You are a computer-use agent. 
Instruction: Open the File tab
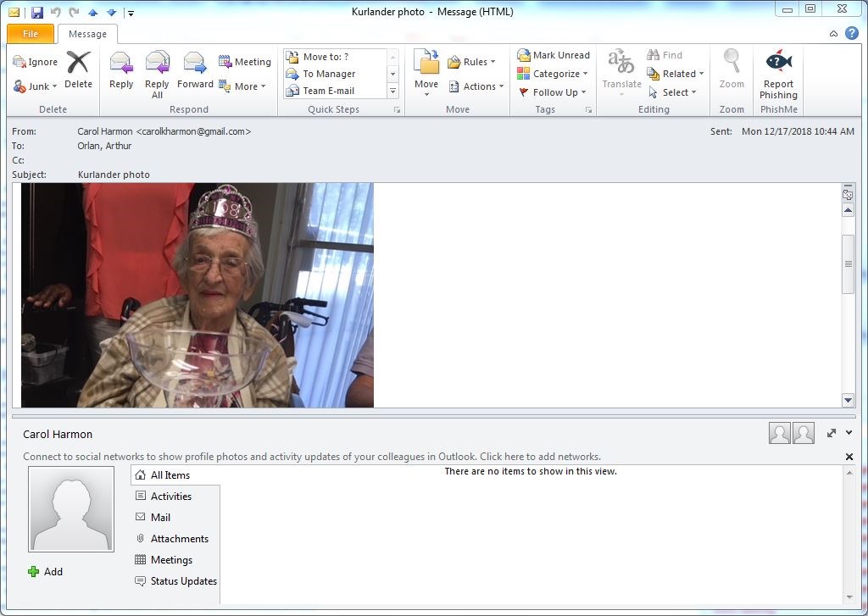tap(31, 34)
